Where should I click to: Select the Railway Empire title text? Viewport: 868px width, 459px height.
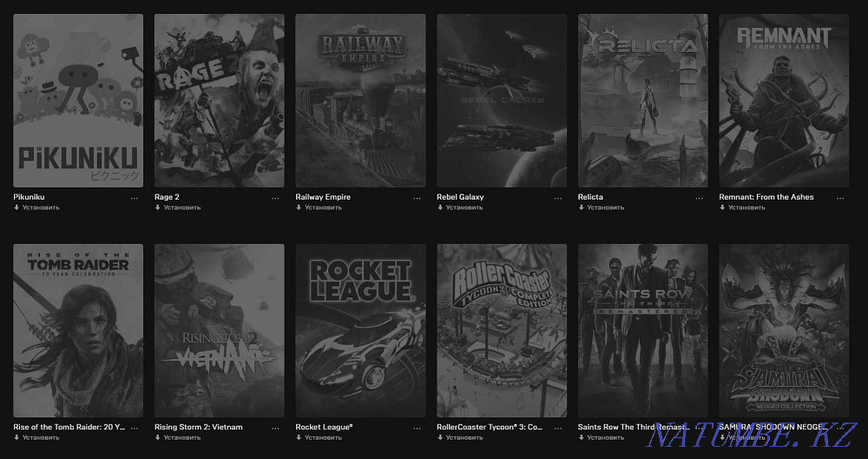click(x=323, y=197)
